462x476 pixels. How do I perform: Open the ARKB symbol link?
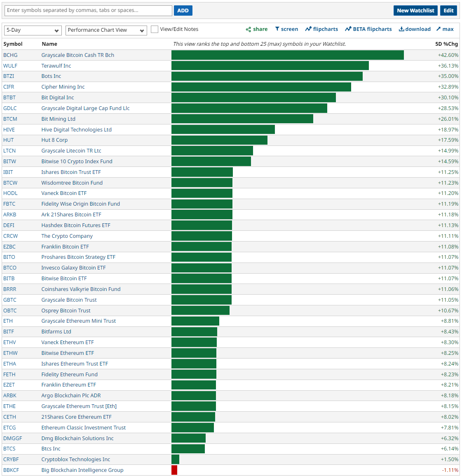(10, 215)
